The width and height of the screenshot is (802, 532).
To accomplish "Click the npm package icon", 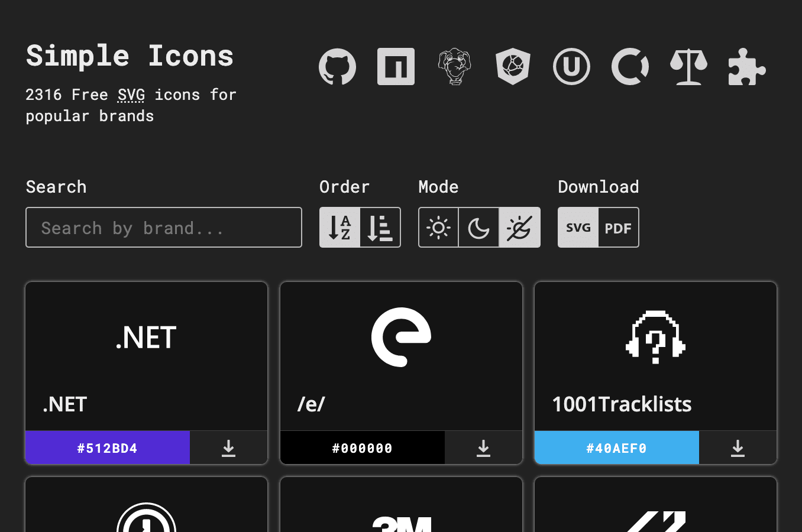I will (x=396, y=66).
